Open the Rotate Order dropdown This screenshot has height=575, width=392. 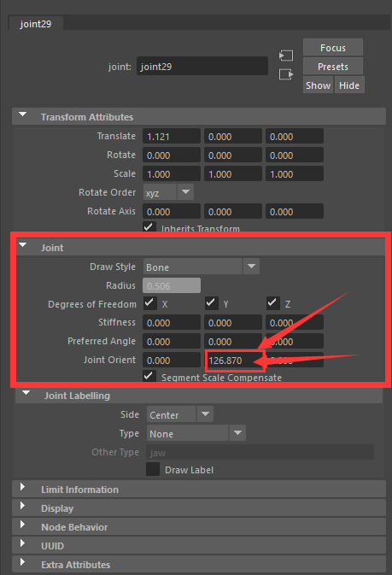pyautogui.click(x=168, y=192)
